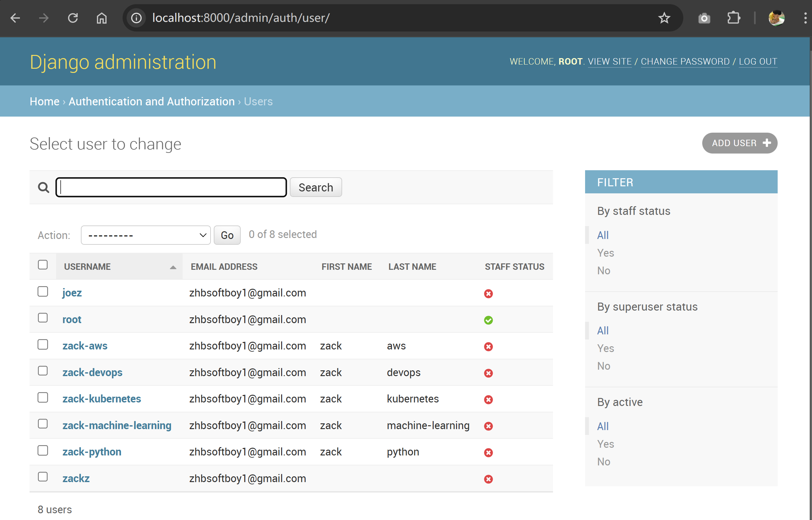812x520 pixels.
Task: Click the Log Out link
Action: (x=758, y=61)
